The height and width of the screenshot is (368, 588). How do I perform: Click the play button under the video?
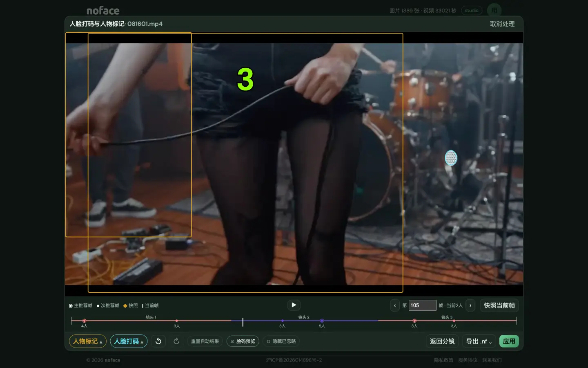294,305
